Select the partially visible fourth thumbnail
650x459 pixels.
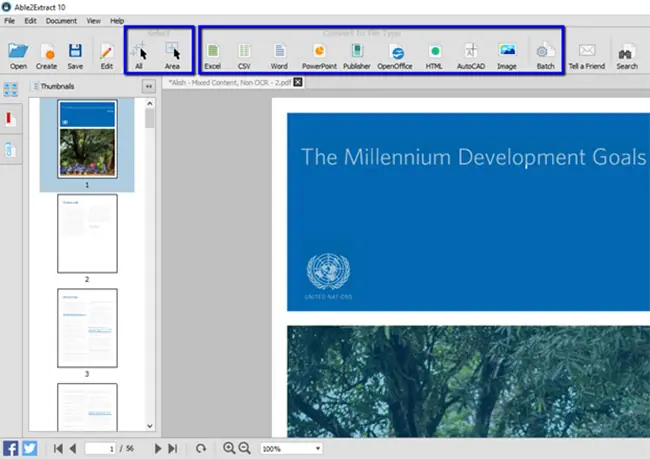[x=87, y=407]
